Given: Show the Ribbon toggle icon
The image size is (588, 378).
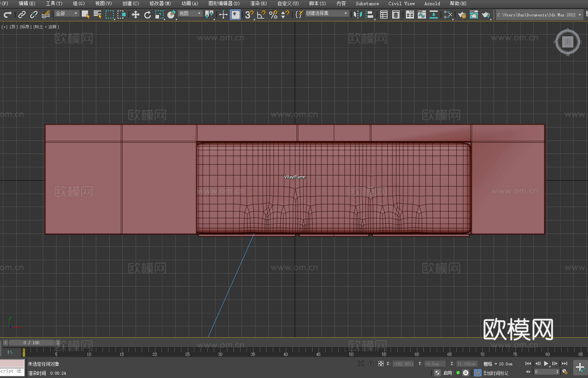Looking at the screenshot, I should coord(410,14).
